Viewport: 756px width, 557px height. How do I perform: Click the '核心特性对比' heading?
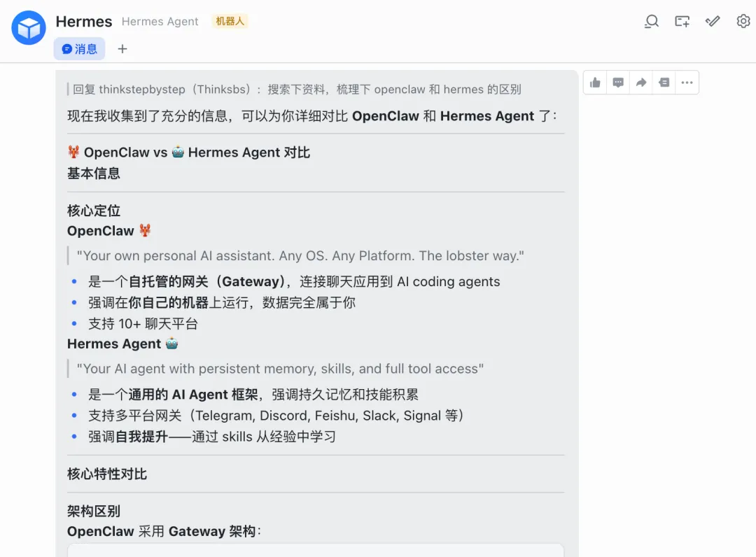(x=107, y=474)
